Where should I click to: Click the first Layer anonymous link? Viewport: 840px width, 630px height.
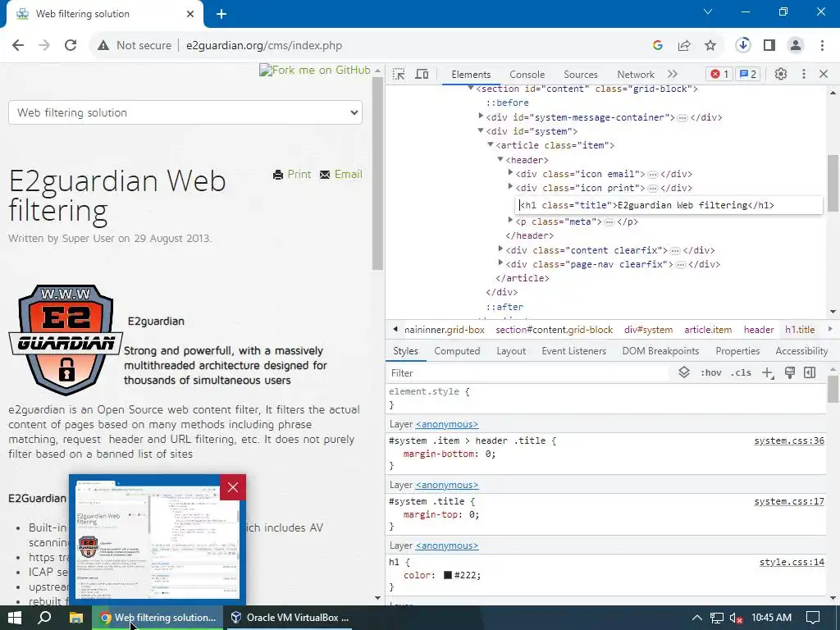click(x=447, y=424)
